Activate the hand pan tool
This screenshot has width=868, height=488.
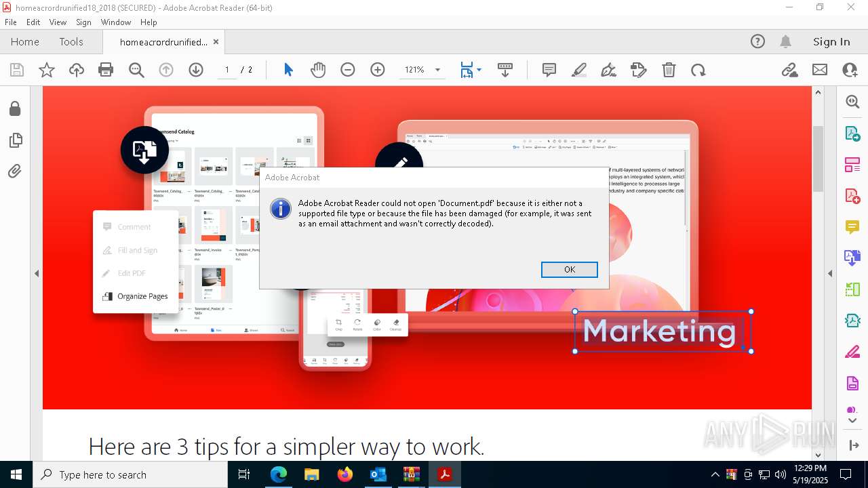(318, 70)
